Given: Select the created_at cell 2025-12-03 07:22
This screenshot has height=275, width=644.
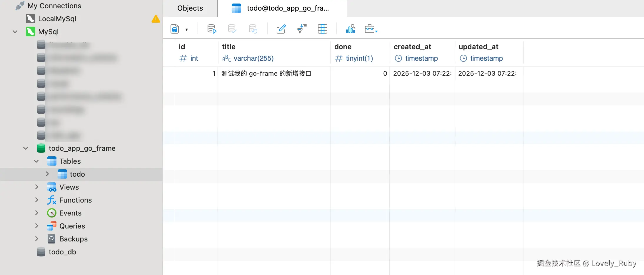Looking at the screenshot, I should 422,73.
